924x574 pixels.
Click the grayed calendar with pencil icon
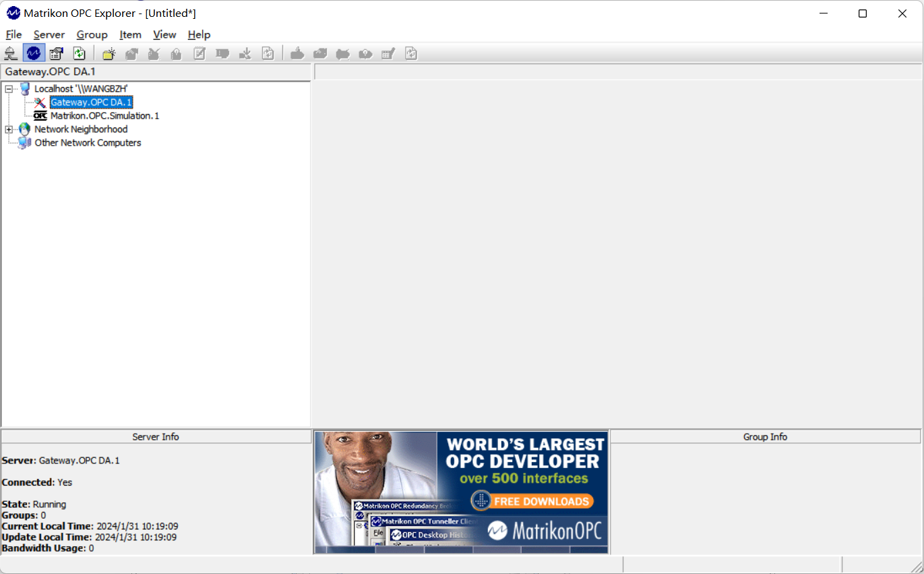[388, 53]
